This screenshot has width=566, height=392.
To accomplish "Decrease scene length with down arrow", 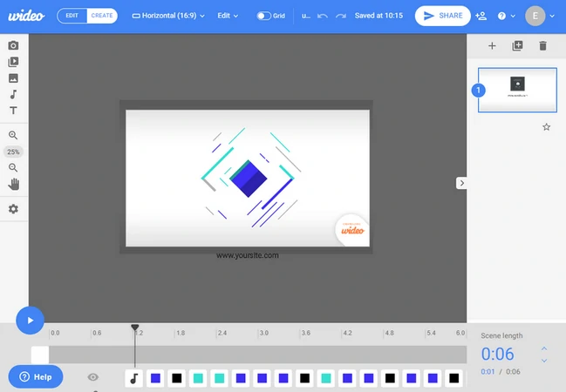I will pos(544,361).
